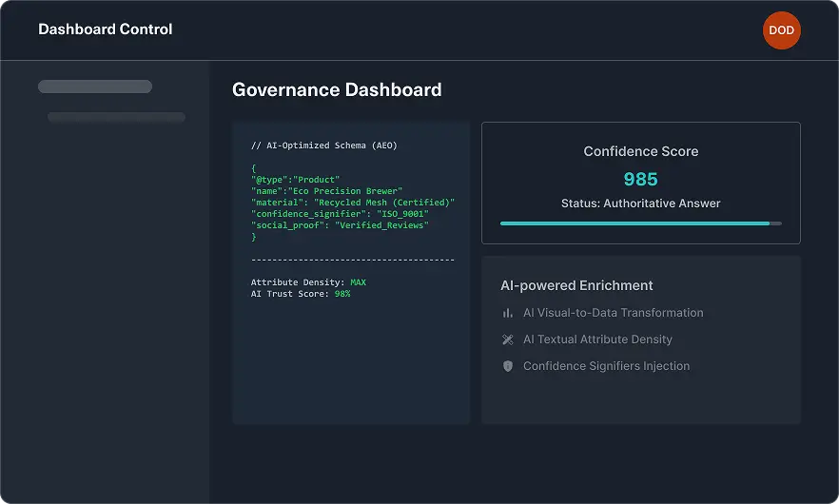
Task: Click the AI-Optimized Schema comment line
Action: pyautogui.click(x=323, y=145)
